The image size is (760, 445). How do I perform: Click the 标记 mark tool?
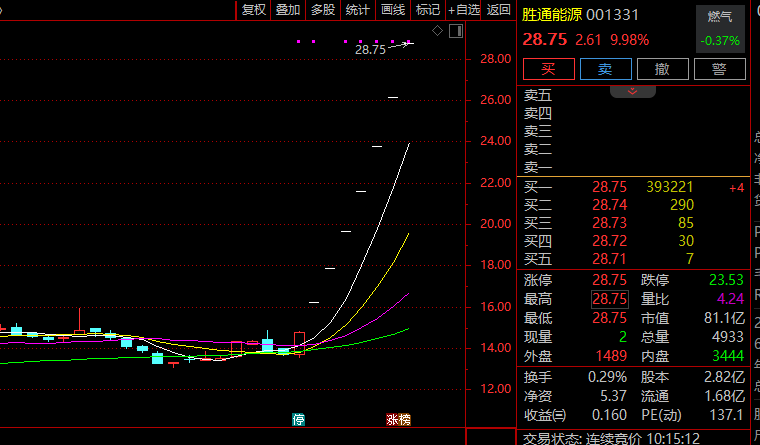428,10
